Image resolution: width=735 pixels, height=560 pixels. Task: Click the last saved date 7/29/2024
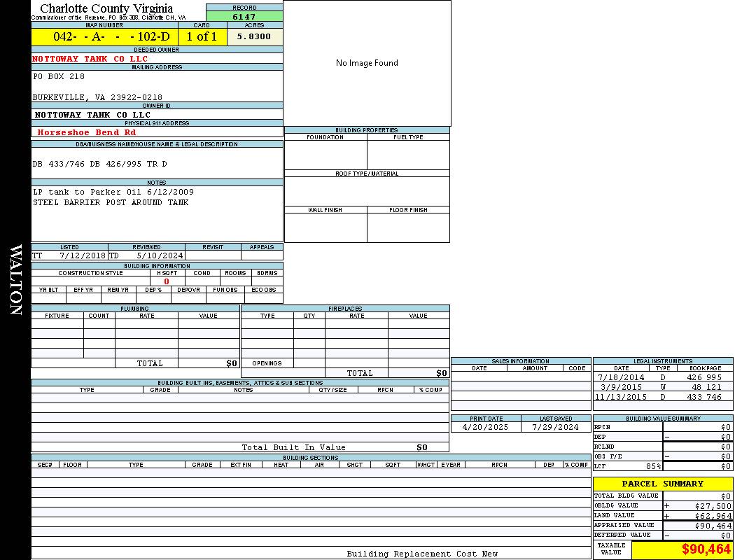pyautogui.click(x=555, y=427)
